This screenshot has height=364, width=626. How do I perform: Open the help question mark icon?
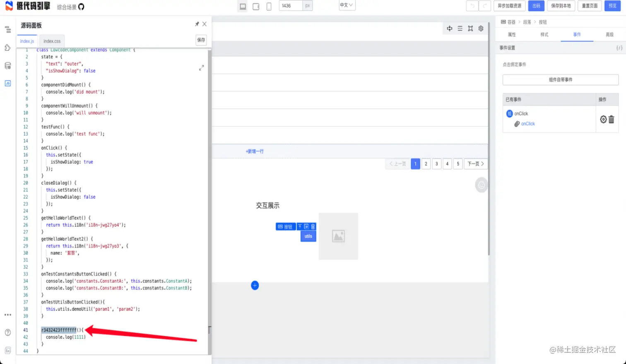(8, 333)
